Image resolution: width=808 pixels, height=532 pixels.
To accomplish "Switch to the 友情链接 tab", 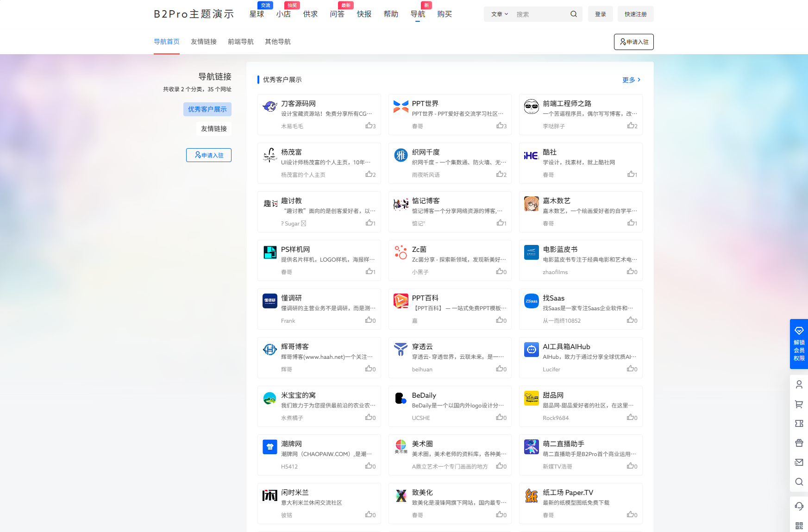I will (203, 42).
